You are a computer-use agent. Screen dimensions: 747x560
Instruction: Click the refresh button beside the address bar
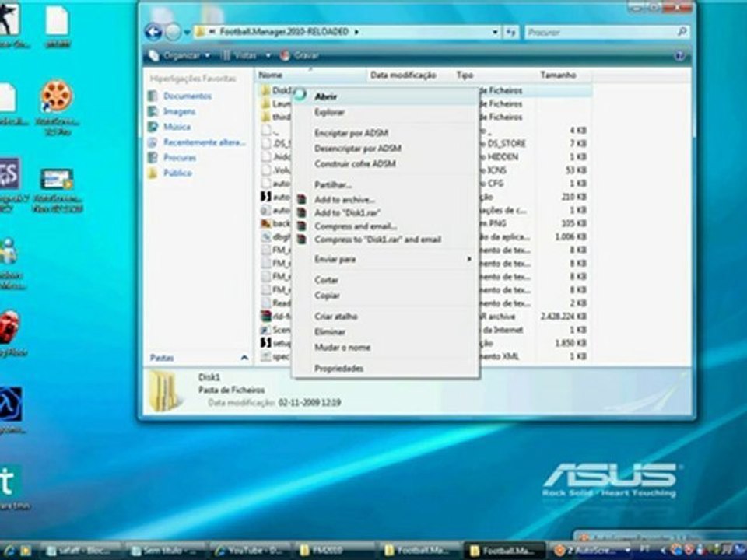click(x=510, y=33)
